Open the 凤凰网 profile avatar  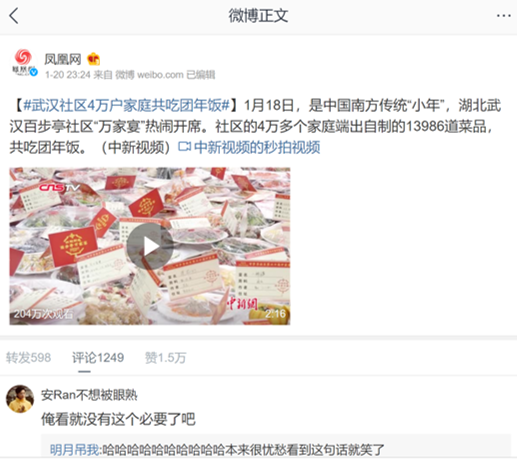[x=24, y=62]
